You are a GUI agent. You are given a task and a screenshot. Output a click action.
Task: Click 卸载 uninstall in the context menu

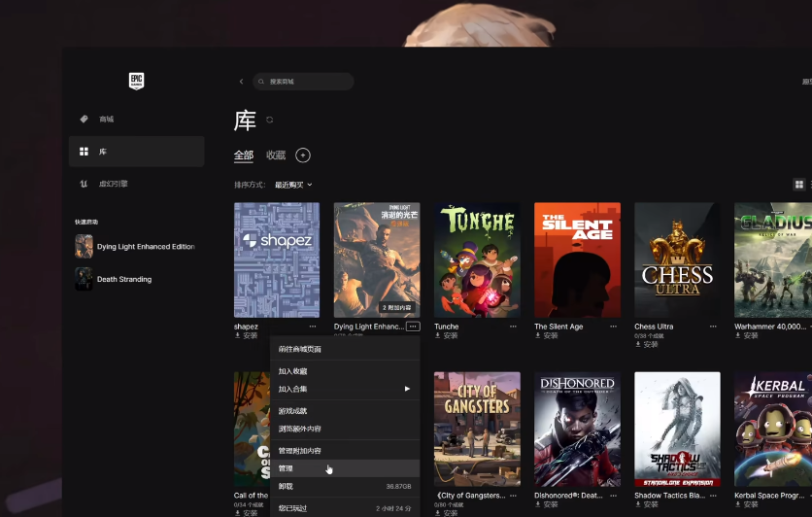pyautogui.click(x=345, y=487)
